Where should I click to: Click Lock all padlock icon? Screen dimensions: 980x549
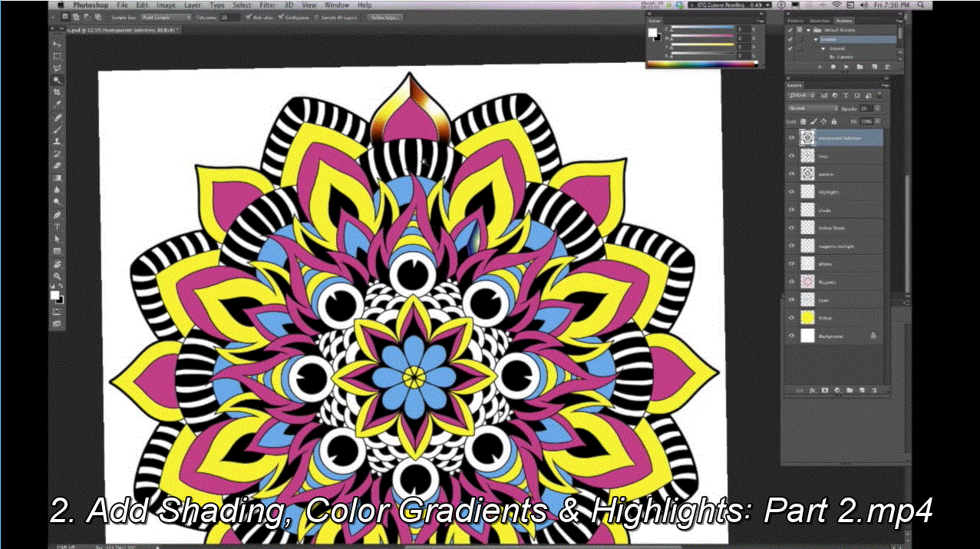(833, 121)
